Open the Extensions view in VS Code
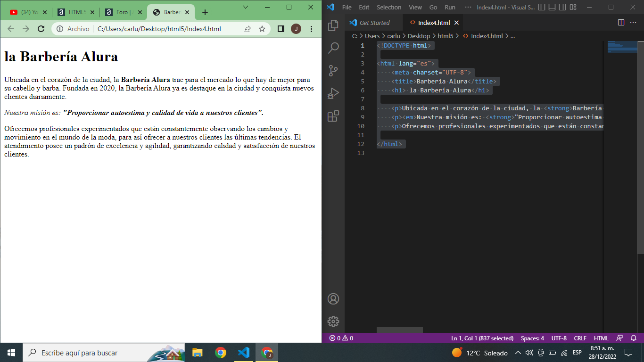Image resolution: width=644 pixels, height=362 pixels. [x=333, y=116]
